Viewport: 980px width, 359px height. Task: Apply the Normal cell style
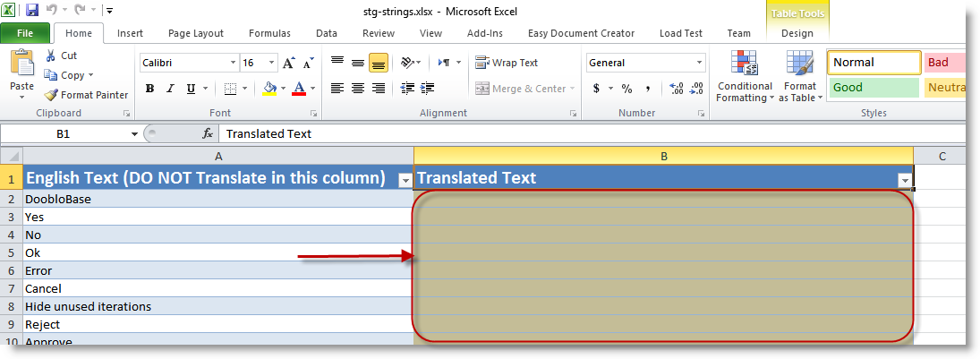click(874, 63)
